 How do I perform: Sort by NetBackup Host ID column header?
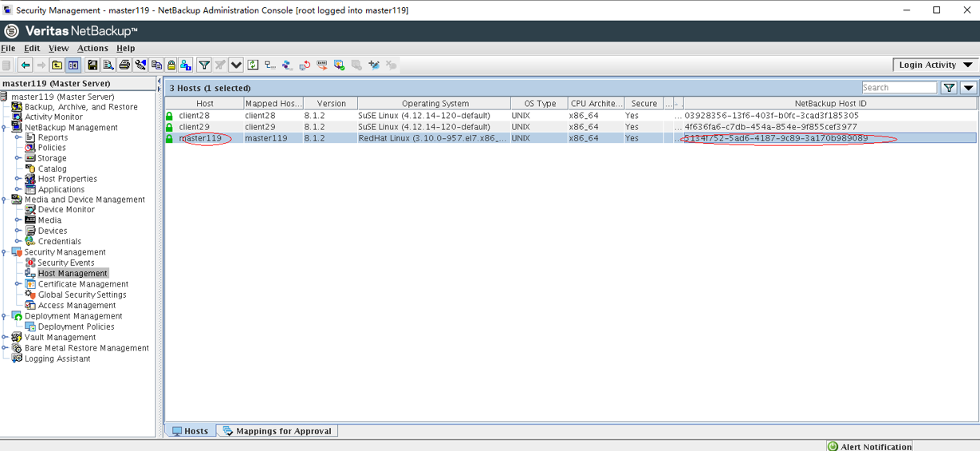point(829,104)
